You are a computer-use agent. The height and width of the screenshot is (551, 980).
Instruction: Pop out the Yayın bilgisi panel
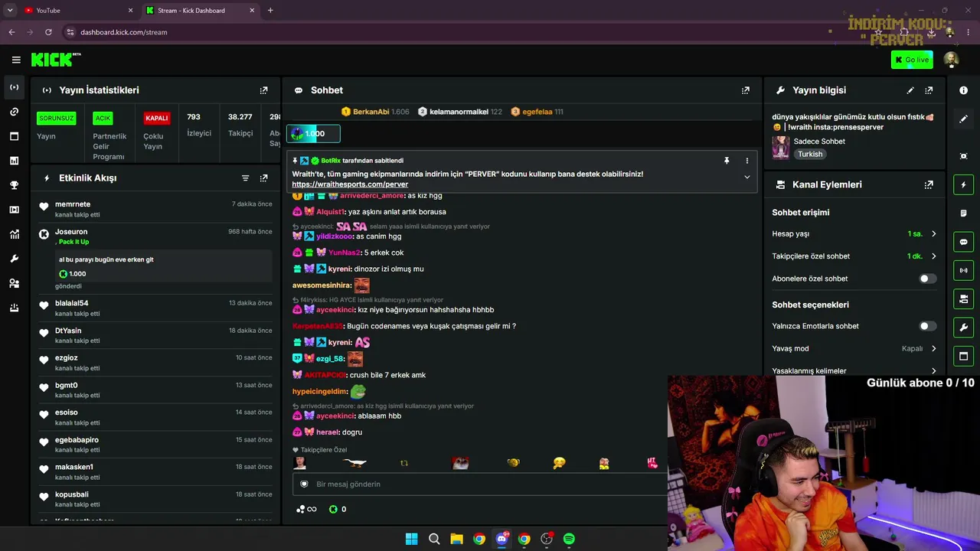[x=929, y=90]
